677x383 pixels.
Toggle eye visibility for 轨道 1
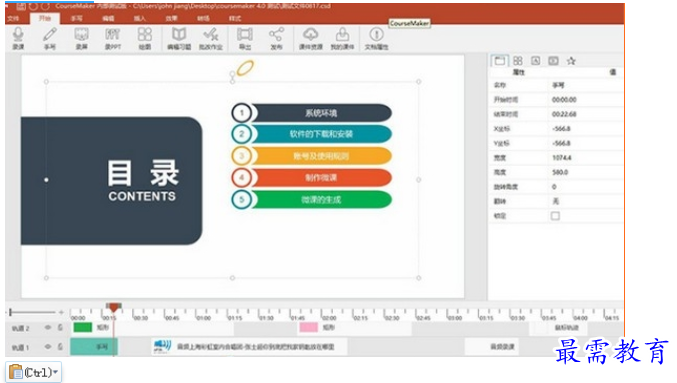point(48,346)
